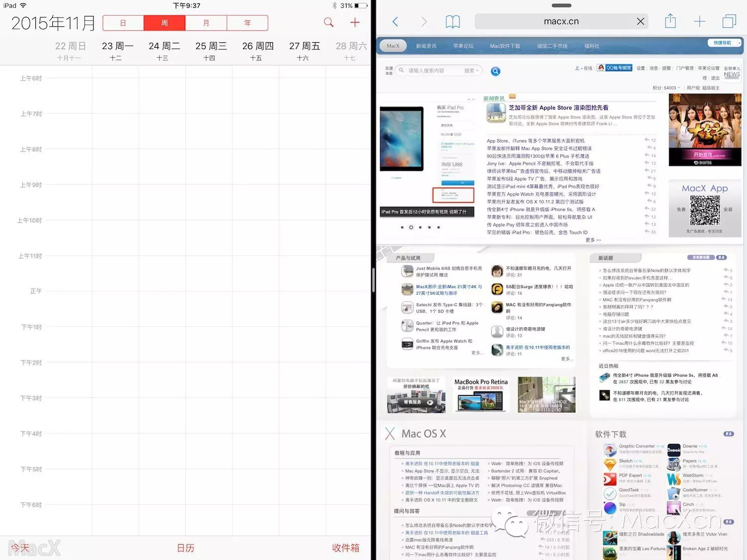
Task: Go forward in Safari history
Action: [x=424, y=21]
